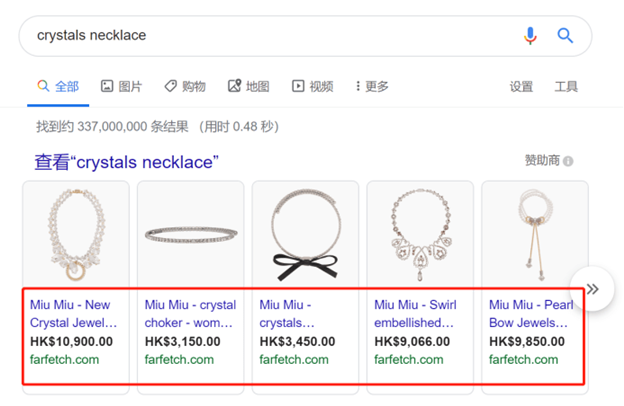
Task: Click inside the crystals necklace search field
Action: point(275,36)
